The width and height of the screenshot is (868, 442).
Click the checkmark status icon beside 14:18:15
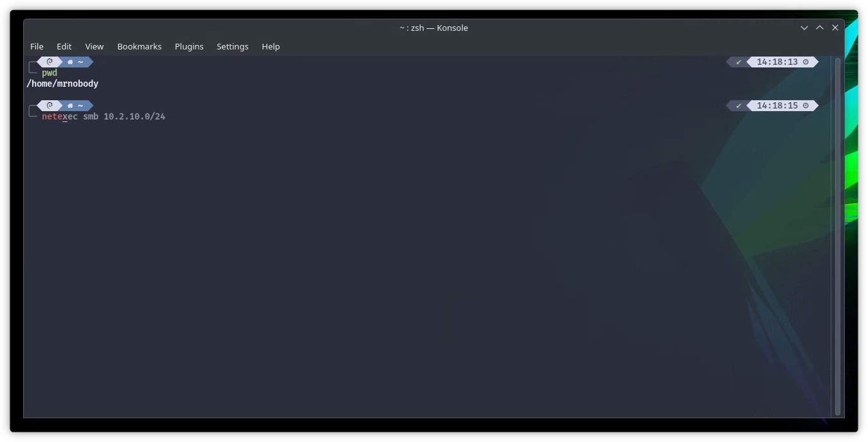pos(739,105)
